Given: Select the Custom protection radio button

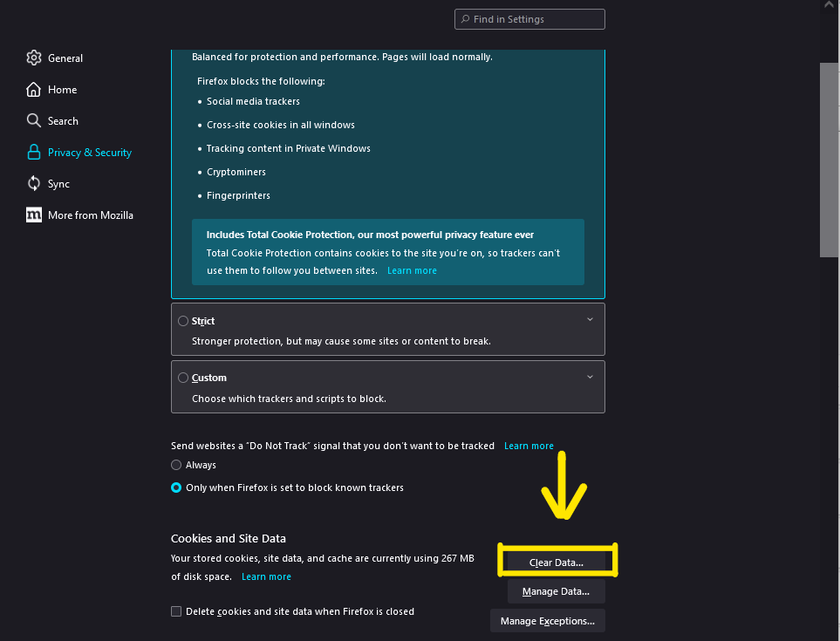Looking at the screenshot, I should coord(183,378).
